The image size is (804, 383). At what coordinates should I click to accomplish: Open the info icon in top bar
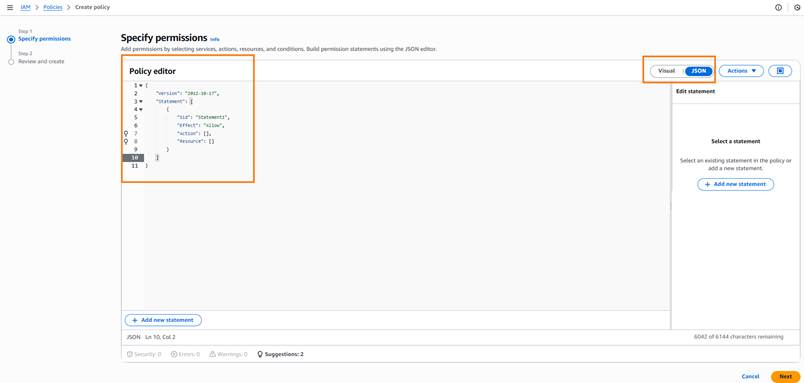point(778,8)
